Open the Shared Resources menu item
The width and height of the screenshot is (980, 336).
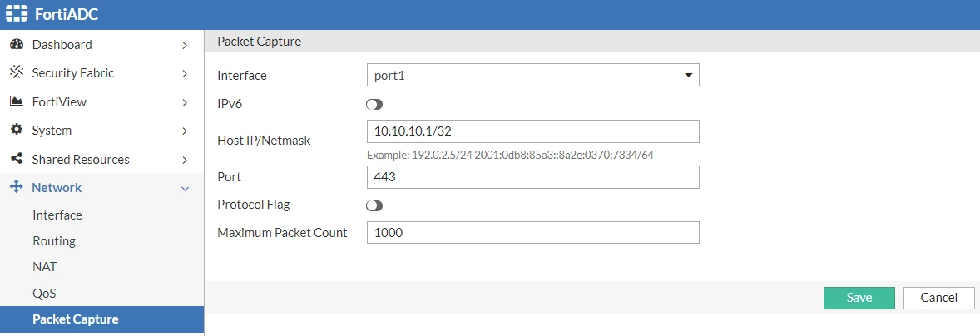point(101,159)
